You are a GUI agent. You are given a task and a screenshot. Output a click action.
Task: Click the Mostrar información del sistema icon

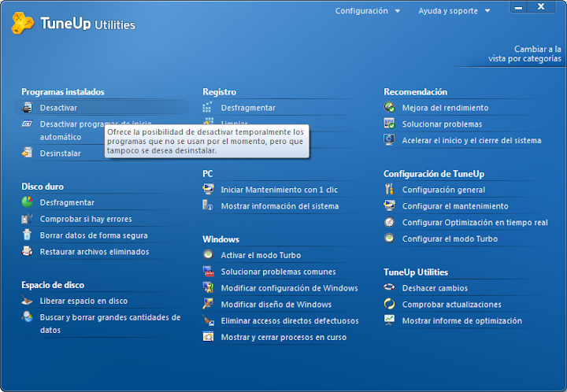[x=208, y=205]
